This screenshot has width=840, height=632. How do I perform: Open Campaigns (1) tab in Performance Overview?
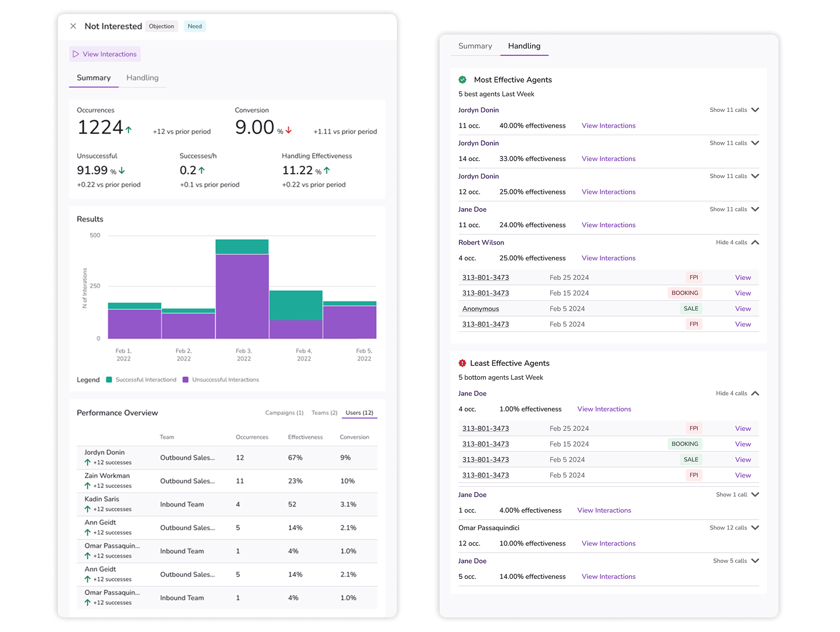pos(284,413)
